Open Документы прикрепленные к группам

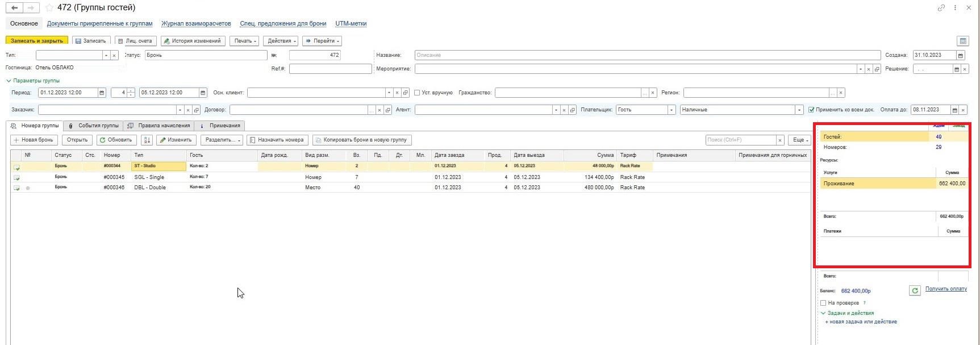tap(99, 23)
